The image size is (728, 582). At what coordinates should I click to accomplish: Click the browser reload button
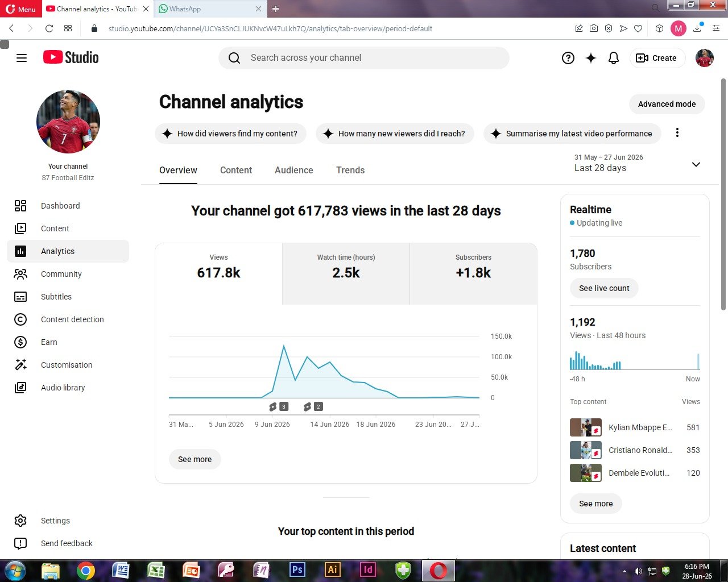pos(49,28)
